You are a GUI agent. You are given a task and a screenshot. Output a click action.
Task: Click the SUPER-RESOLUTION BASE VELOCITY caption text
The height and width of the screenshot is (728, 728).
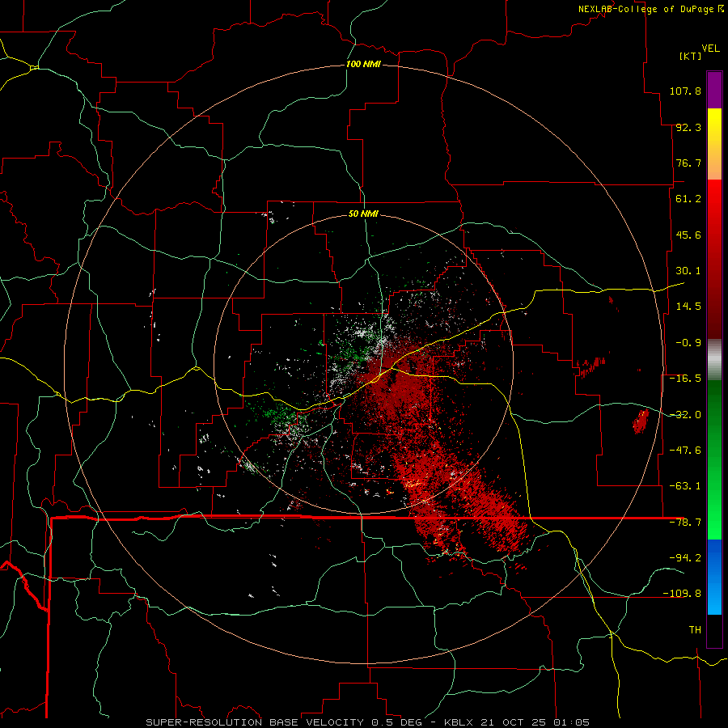click(255, 722)
